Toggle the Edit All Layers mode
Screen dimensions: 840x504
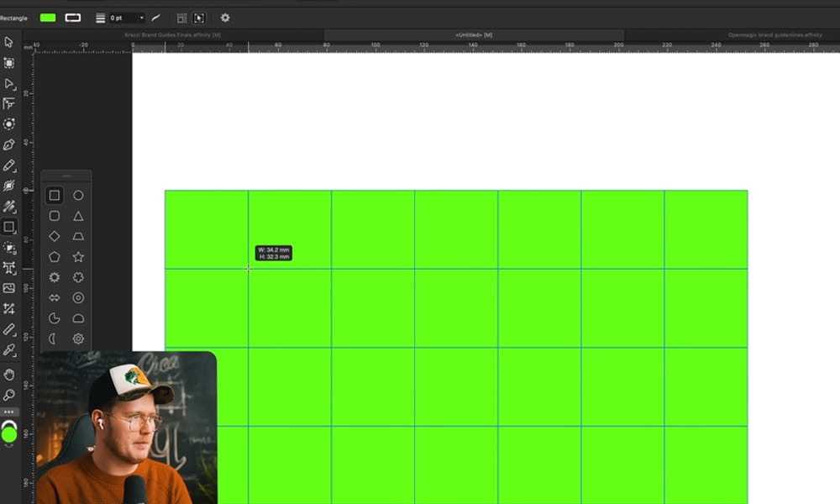pos(199,17)
